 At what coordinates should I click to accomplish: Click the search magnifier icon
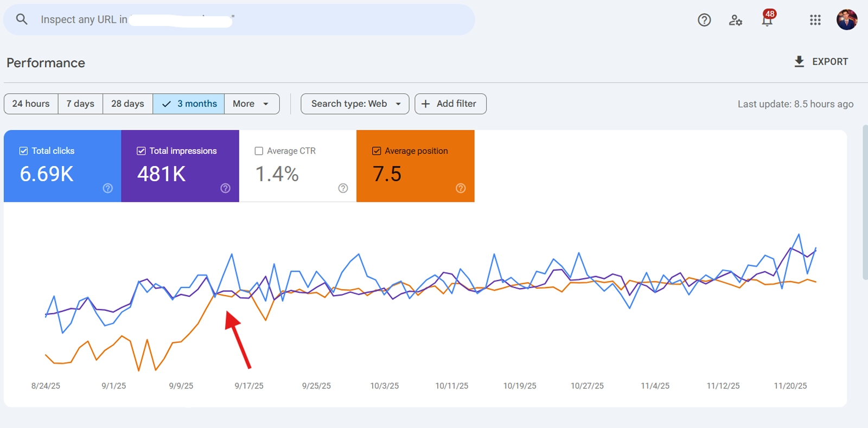[22, 20]
